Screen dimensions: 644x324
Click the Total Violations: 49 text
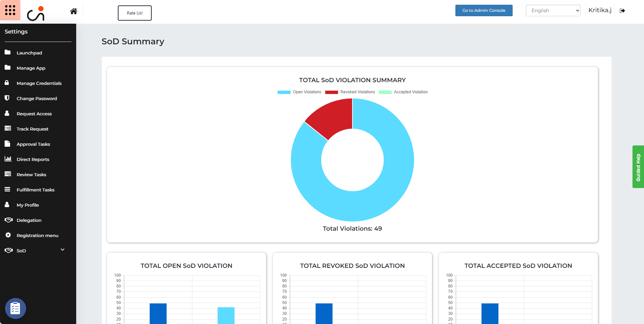pos(352,229)
